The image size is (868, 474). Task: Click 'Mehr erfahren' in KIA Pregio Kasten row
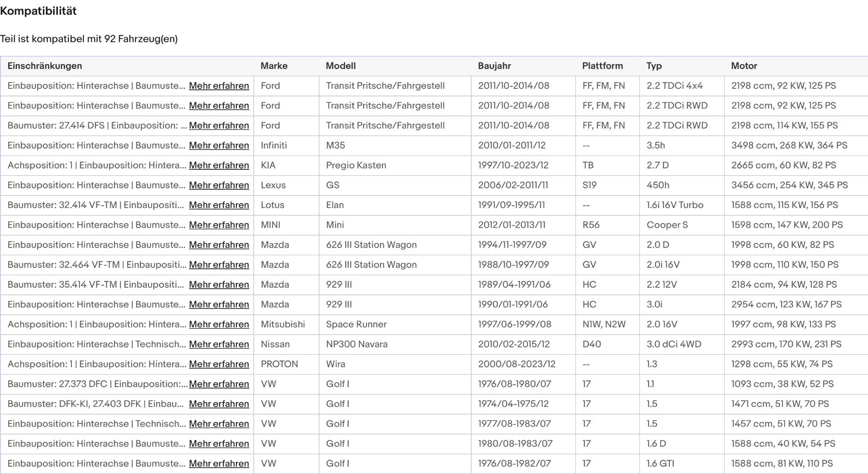pyautogui.click(x=219, y=165)
